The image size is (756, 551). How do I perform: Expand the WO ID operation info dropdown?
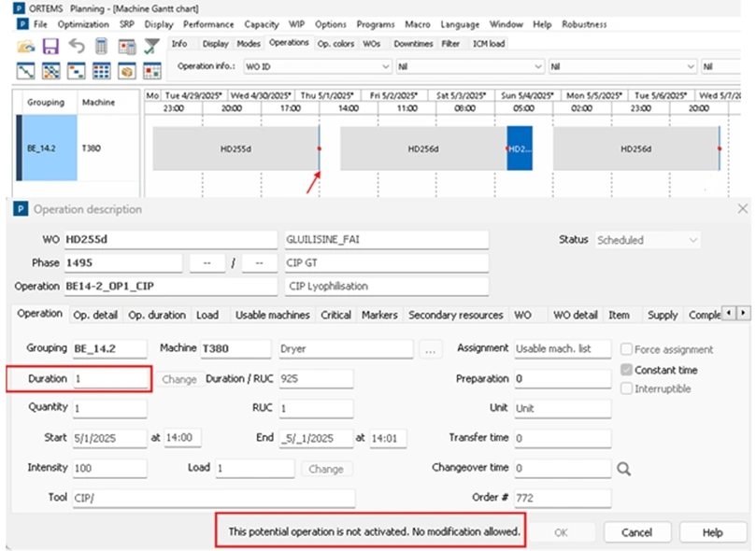pyautogui.click(x=386, y=66)
